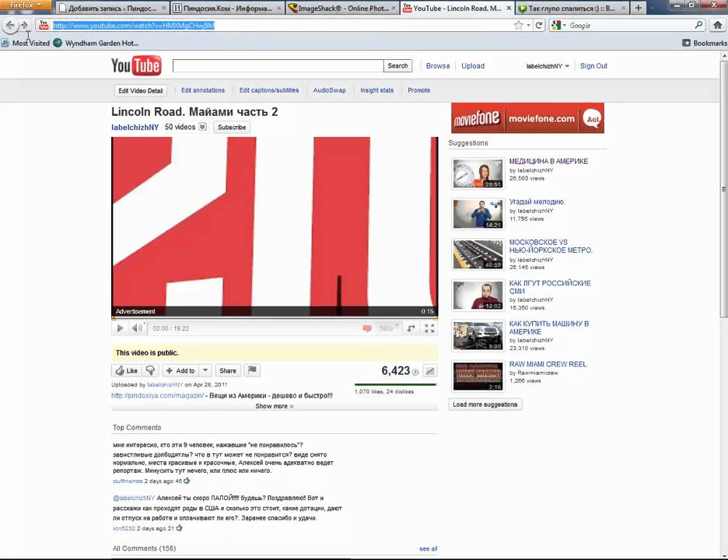
Task: Click the Share button
Action: pyautogui.click(x=227, y=370)
